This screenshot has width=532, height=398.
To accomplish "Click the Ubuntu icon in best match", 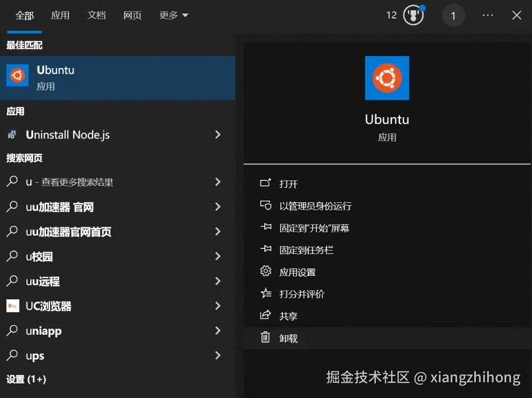I will [x=17, y=75].
